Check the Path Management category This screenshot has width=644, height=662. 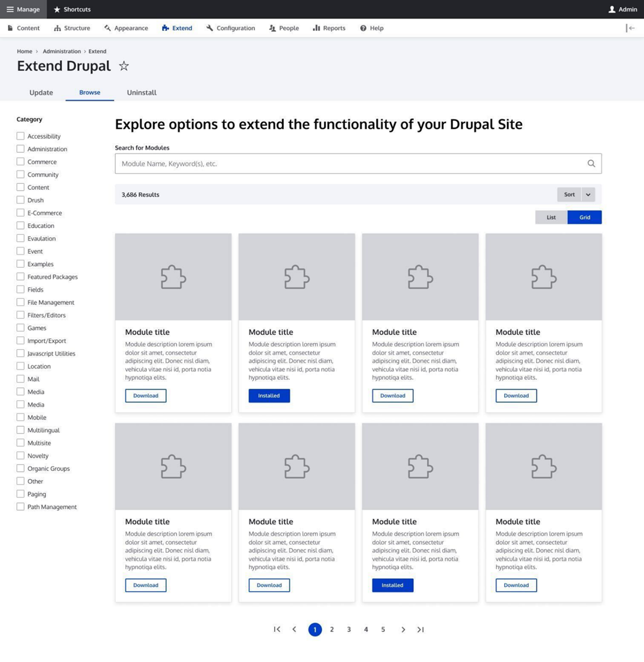click(x=20, y=507)
